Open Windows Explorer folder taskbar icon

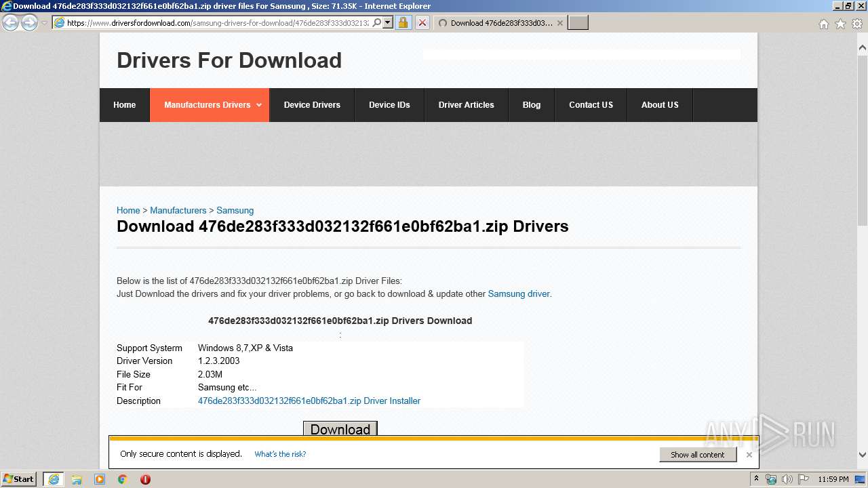coord(77,479)
